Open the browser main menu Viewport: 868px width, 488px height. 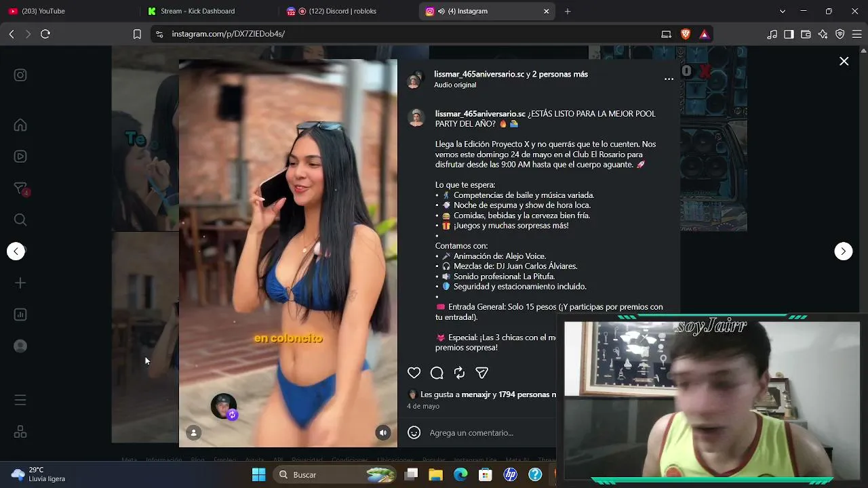(857, 34)
